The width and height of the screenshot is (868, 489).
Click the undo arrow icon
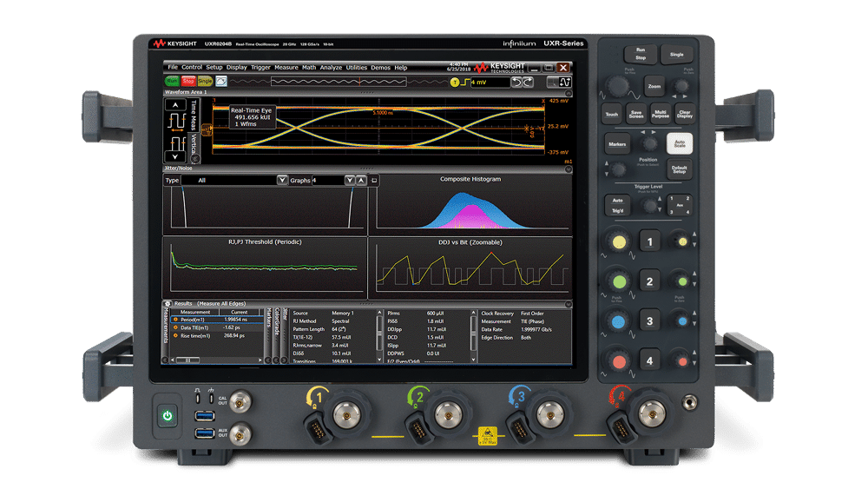516,82
